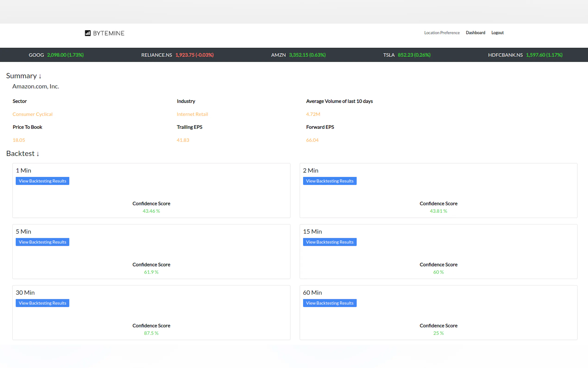Go to Dashboard from navbar
The width and height of the screenshot is (588, 368).
pyautogui.click(x=475, y=33)
